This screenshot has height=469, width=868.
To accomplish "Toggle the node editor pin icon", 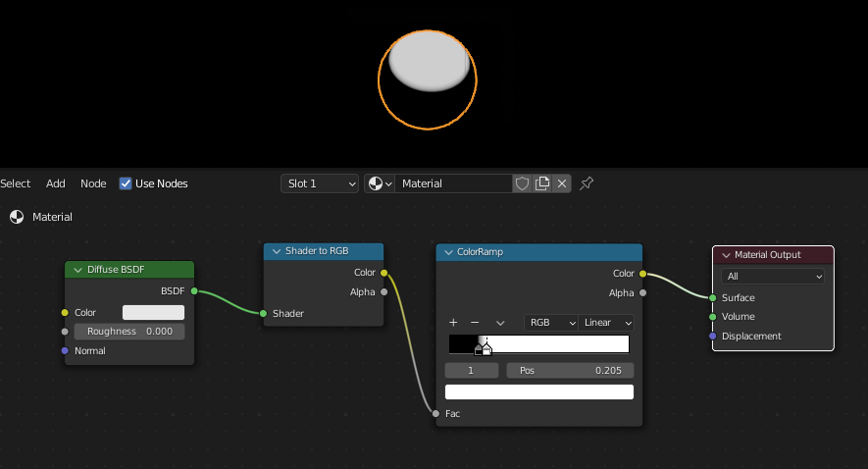I will [x=587, y=183].
